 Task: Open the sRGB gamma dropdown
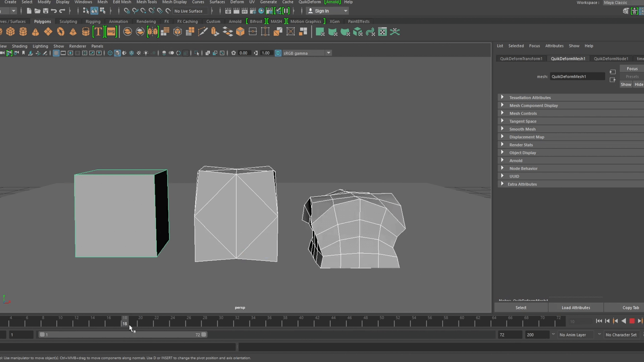click(328, 53)
